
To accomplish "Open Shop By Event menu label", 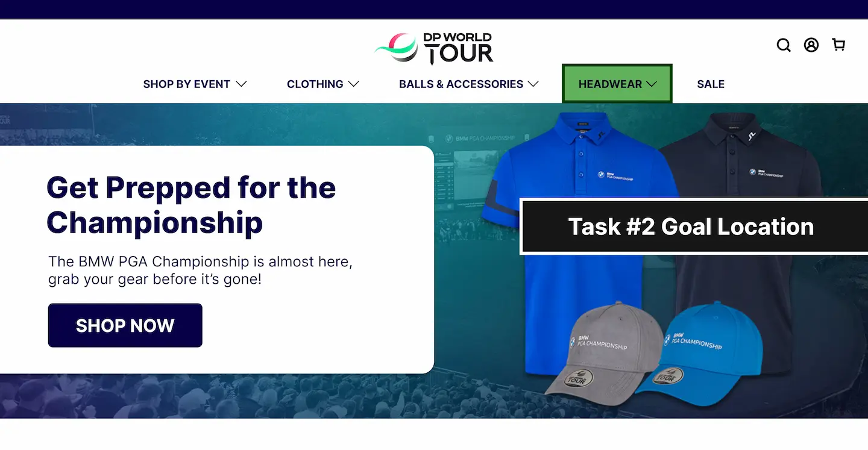I will click(187, 84).
